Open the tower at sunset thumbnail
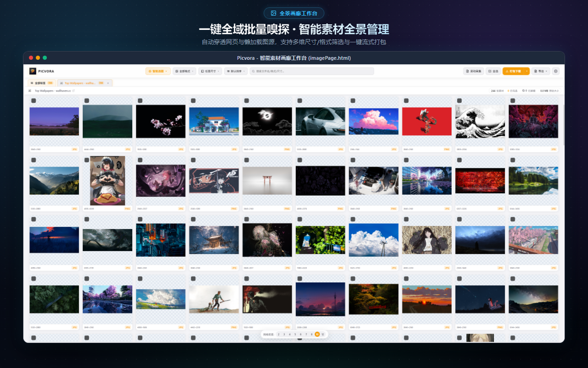Screen dimensions: 588x368 [x=320, y=299]
